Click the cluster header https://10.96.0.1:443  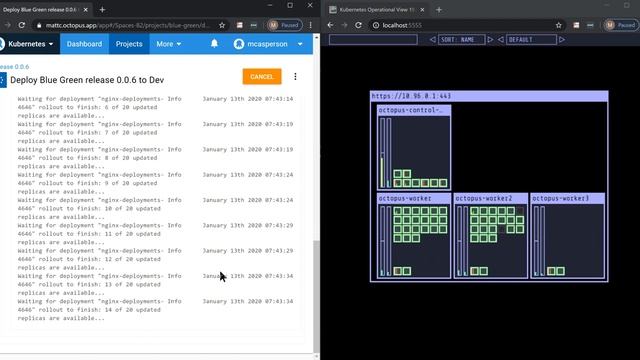pyautogui.click(x=489, y=96)
